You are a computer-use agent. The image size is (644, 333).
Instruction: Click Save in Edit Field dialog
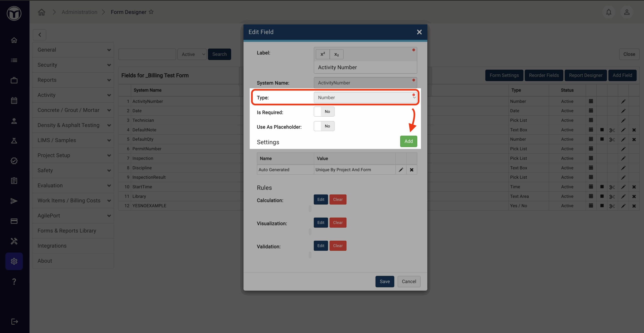[x=385, y=281]
